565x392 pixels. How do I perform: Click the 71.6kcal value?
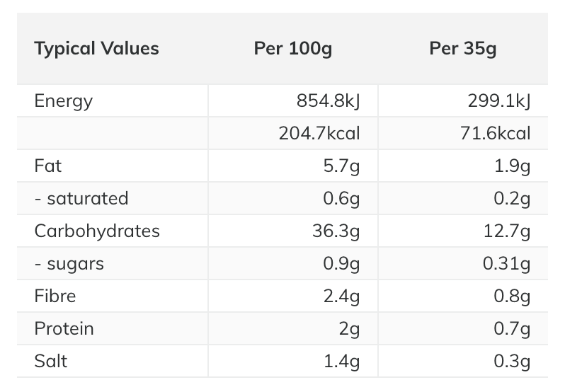tap(495, 133)
